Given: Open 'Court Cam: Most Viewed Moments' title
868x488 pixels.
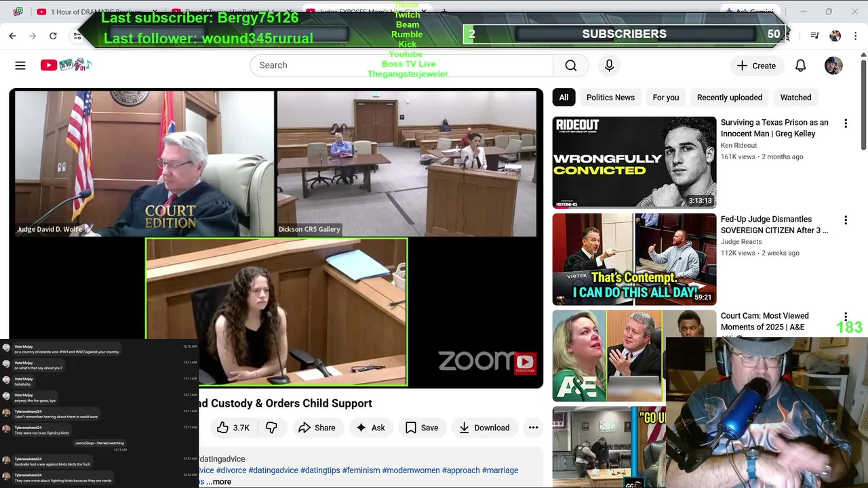Looking at the screenshot, I should point(765,321).
